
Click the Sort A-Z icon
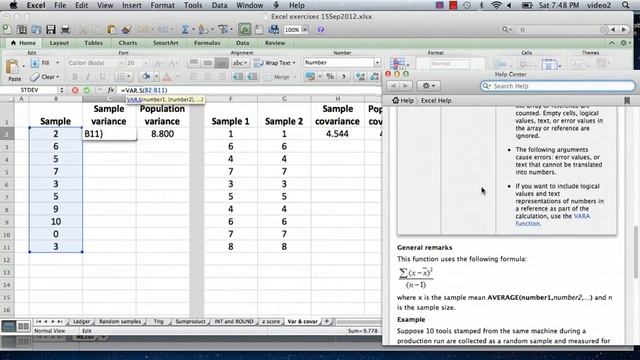tap(202, 29)
